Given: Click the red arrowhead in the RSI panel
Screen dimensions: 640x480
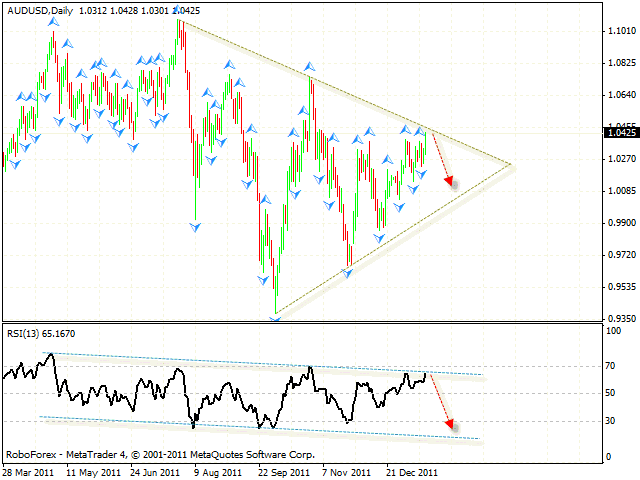Looking at the screenshot, I should click(450, 423).
